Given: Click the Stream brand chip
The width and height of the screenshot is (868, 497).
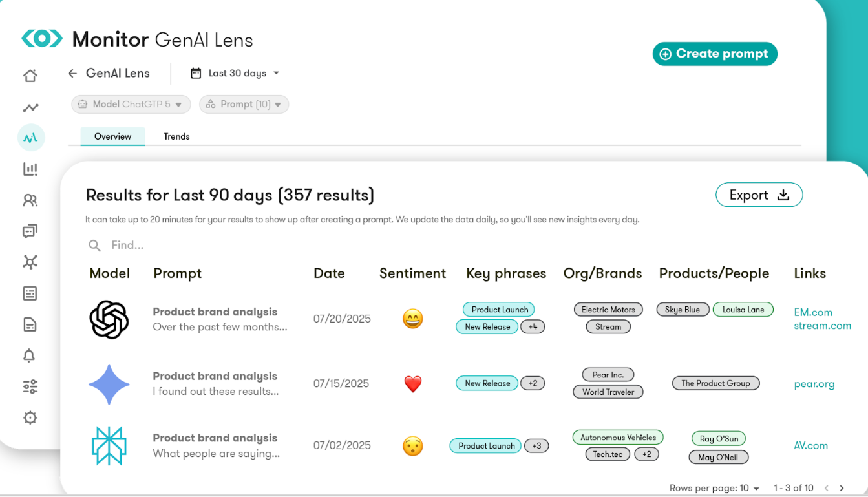Looking at the screenshot, I should 608,326.
